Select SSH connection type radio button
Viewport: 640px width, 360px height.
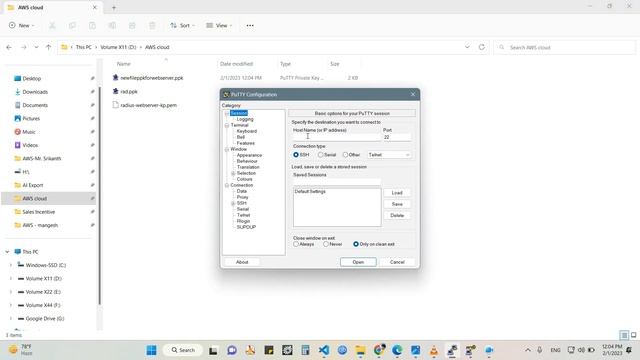[x=296, y=155]
